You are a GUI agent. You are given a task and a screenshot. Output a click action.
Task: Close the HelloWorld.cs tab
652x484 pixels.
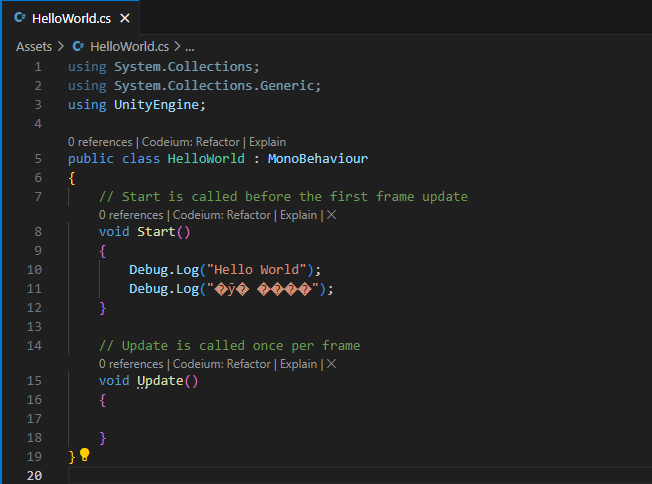coord(125,18)
